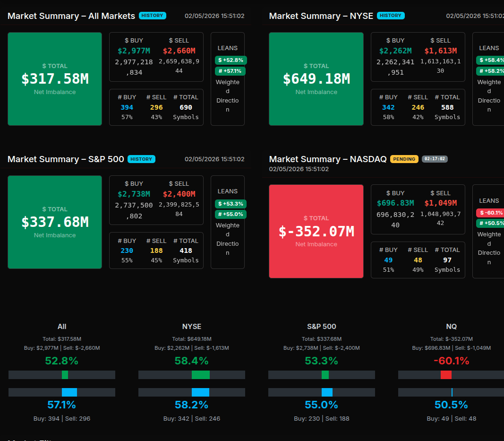This screenshot has width=504, height=441.
Task: Select the green $317.58M net imbalance tile
Action: click(55, 79)
